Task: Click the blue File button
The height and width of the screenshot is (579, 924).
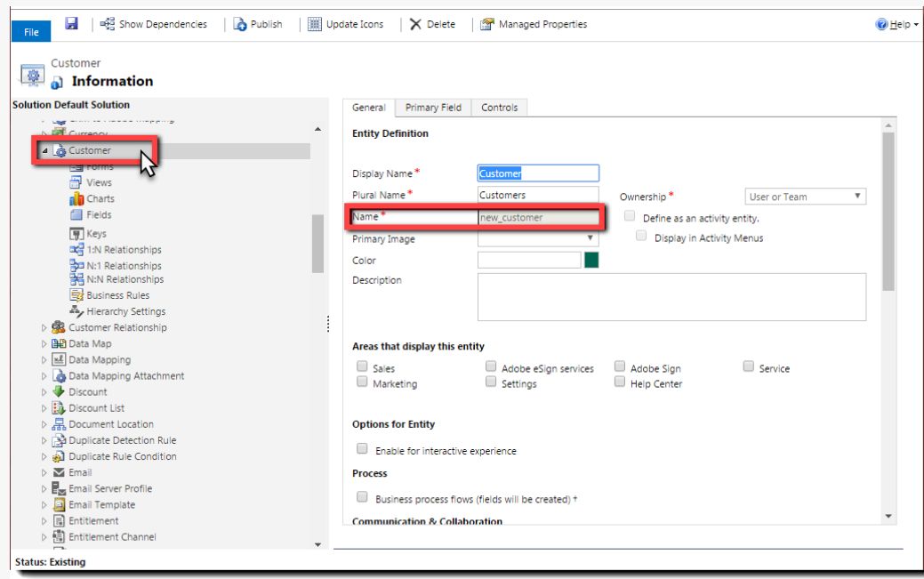Action: tap(31, 32)
